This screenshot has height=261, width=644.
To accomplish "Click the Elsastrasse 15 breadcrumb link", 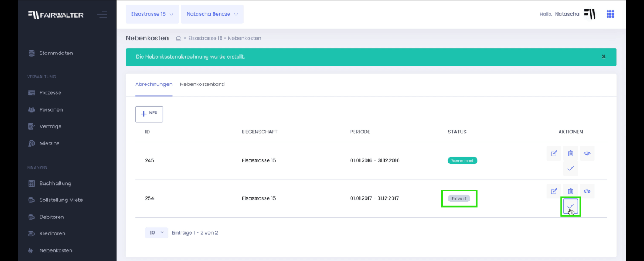I will point(205,38).
